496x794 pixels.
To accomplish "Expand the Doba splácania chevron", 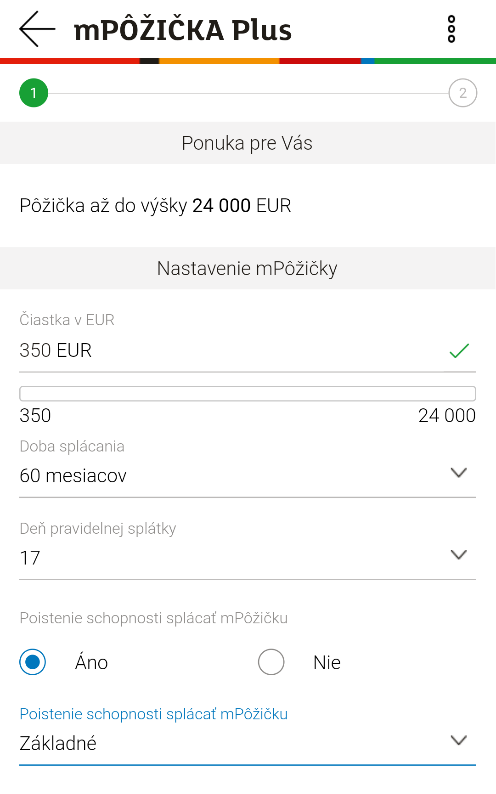I will [459, 472].
